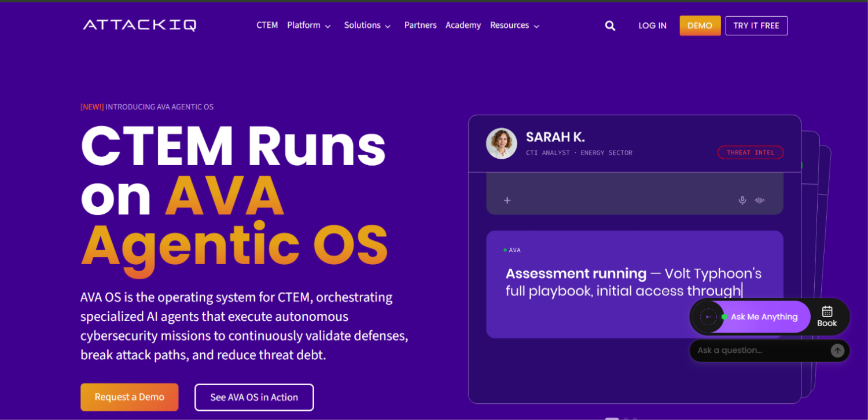Click the send arrow in Ask a question
Image resolution: width=868 pixels, height=420 pixels.
click(x=837, y=350)
